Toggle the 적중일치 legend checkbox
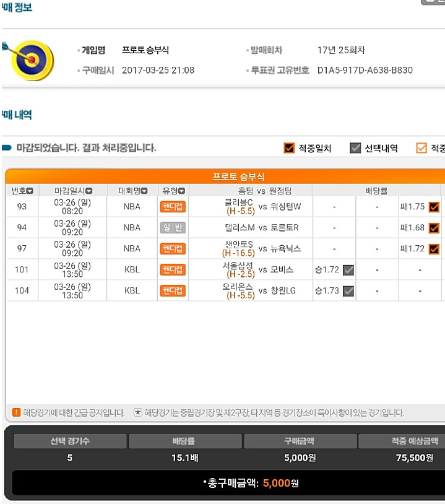The image size is (445, 504). [289, 148]
